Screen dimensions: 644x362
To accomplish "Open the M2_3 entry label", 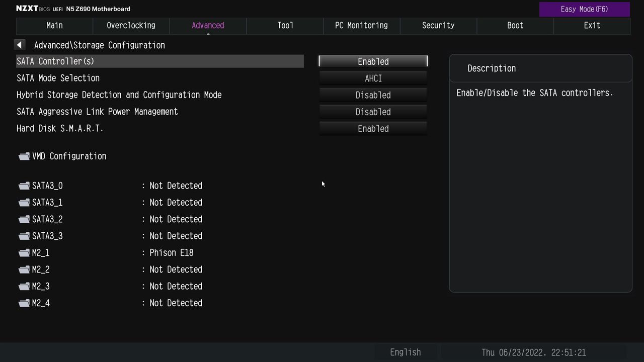I will pyautogui.click(x=41, y=287).
